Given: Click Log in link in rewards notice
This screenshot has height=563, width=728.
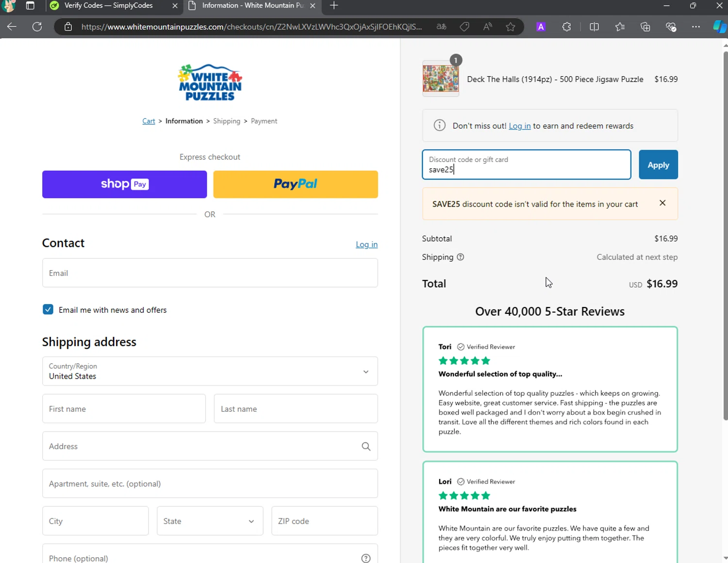Looking at the screenshot, I should pyautogui.click(x=520, y=126).
